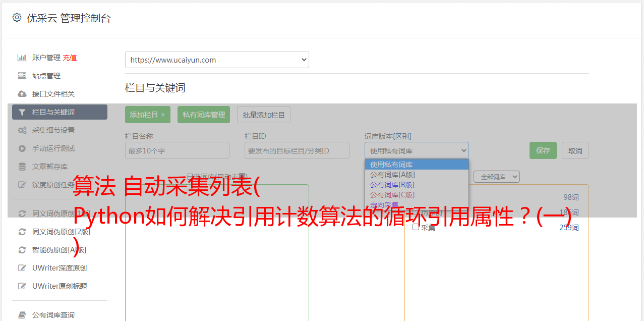The image size is (644, 321).
Task: Click the 添加栏目 + button
Action: [x=148, y=115]
